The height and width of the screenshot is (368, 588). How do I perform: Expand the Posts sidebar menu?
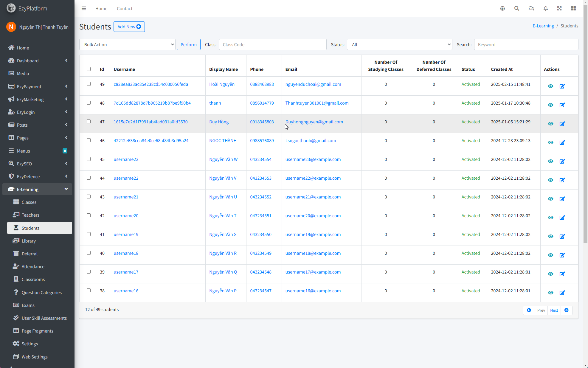click(x=37, y=125)
